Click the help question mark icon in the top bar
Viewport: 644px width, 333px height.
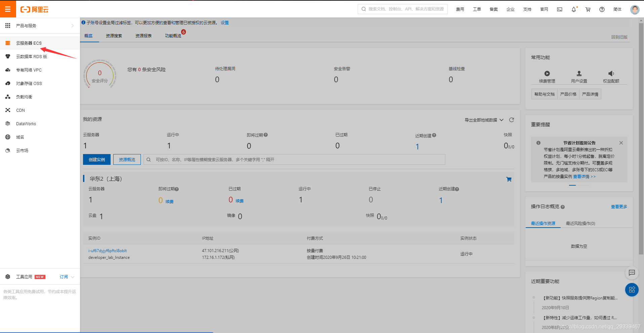[x=602, y=9]
